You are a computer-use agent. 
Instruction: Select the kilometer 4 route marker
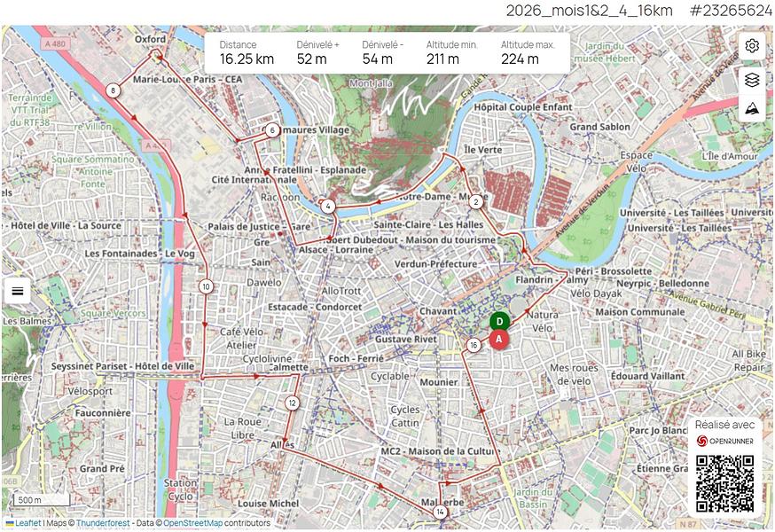coord(328,207)
